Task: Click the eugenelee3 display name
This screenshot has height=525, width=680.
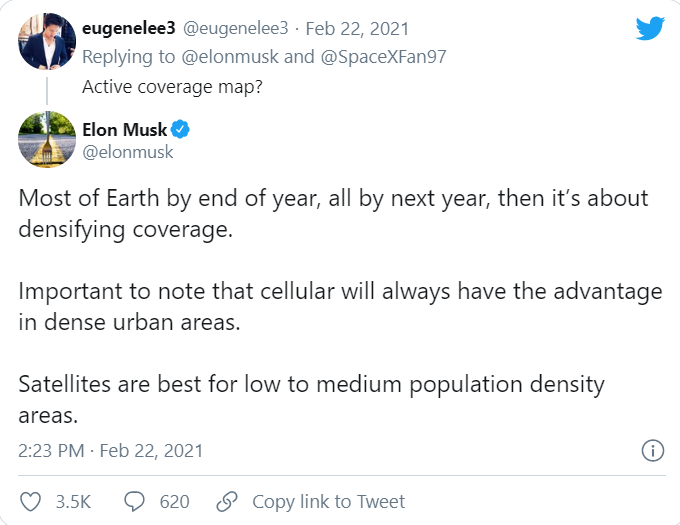Action: pyautogui.click(x=128, y=28)
